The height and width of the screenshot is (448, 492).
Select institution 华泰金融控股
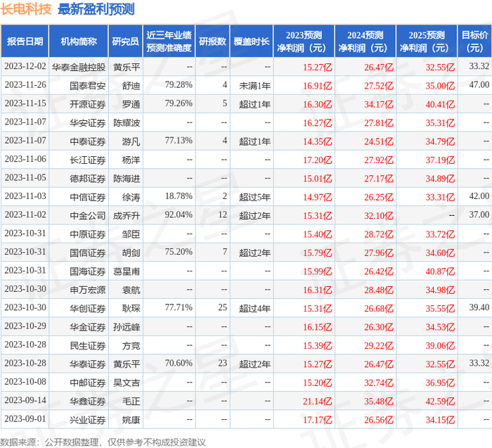(x=79, y=68)
